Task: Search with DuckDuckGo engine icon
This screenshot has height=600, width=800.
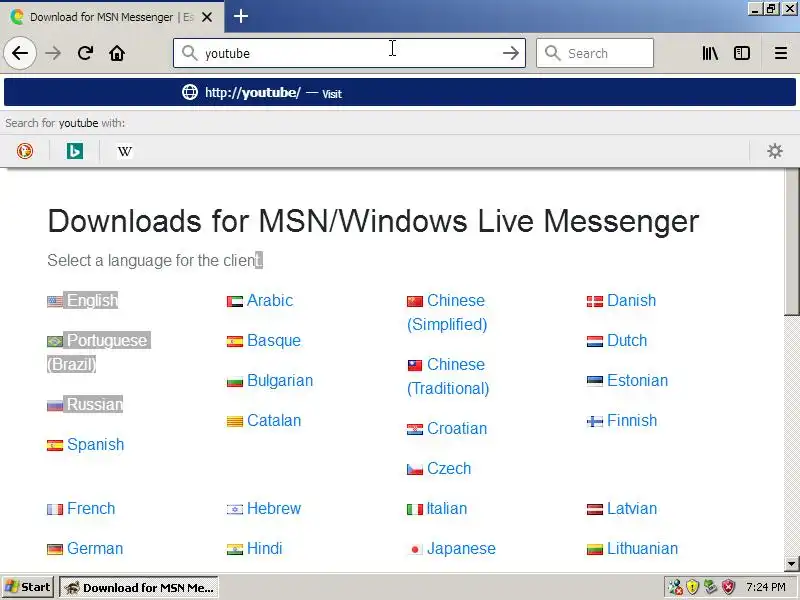Action: [x=24, y=151]
